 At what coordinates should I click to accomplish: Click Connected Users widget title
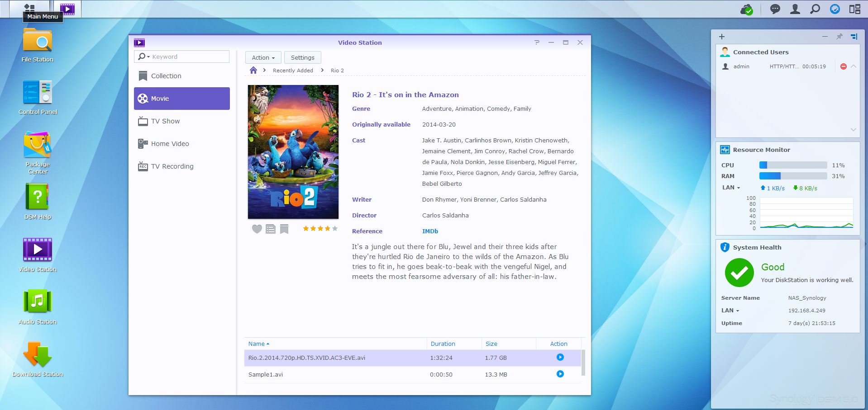[761, 52]
